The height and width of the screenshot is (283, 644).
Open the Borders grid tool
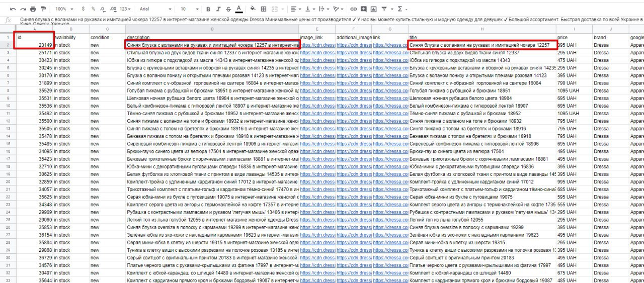tap(263, 9)
